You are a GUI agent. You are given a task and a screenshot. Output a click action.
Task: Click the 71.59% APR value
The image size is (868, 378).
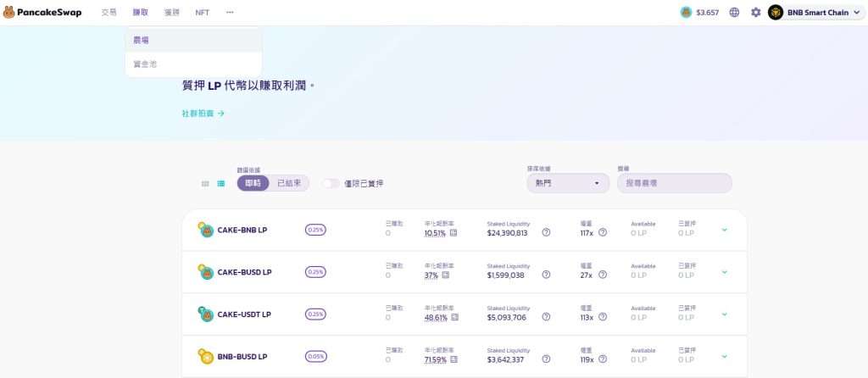pos(435,359)
